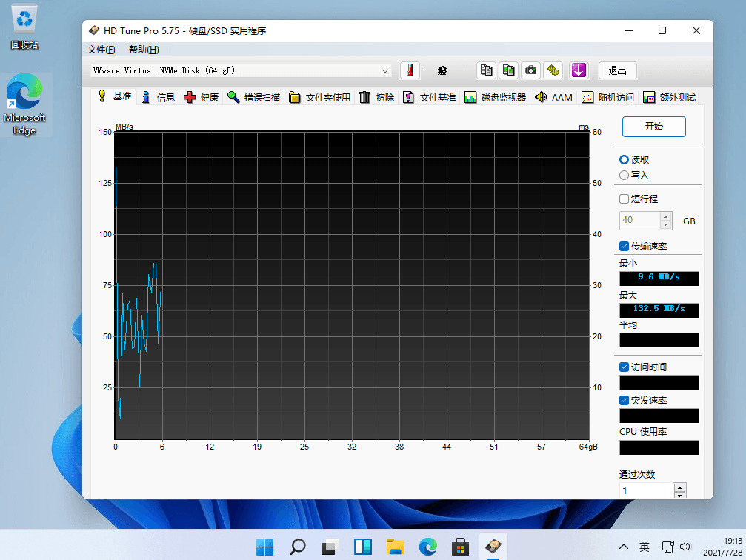The height and width of the screenshot is (560, 746).
Task: Switch to the 健康 health tab
Action: pos(202,98)
